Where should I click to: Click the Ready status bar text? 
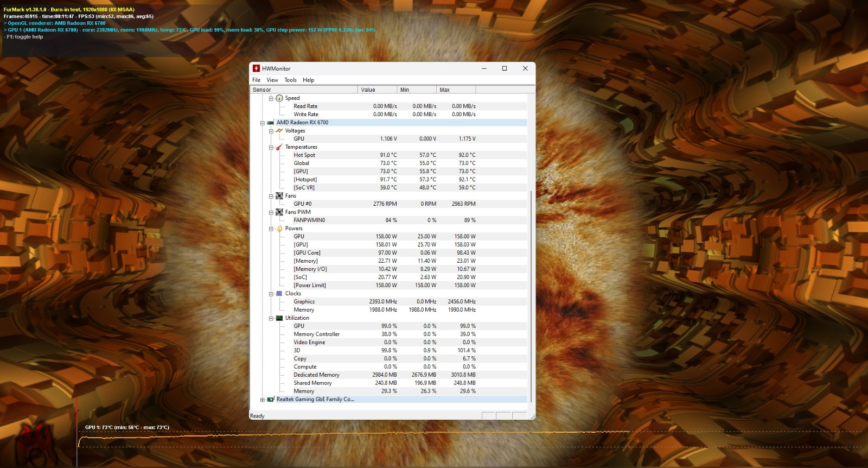click(257, 416)
